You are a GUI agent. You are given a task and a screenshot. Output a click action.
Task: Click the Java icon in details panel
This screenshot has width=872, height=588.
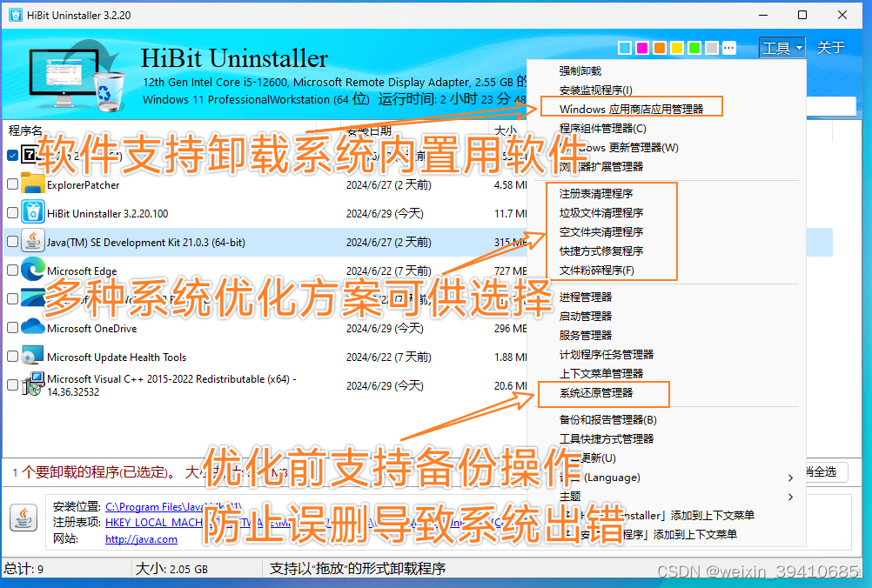pos(23,518)
